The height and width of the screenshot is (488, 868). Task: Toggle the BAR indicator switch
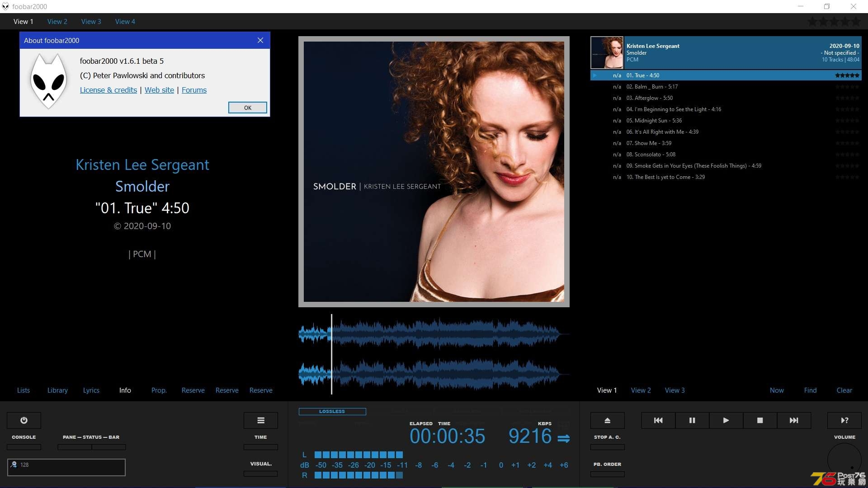109,447
